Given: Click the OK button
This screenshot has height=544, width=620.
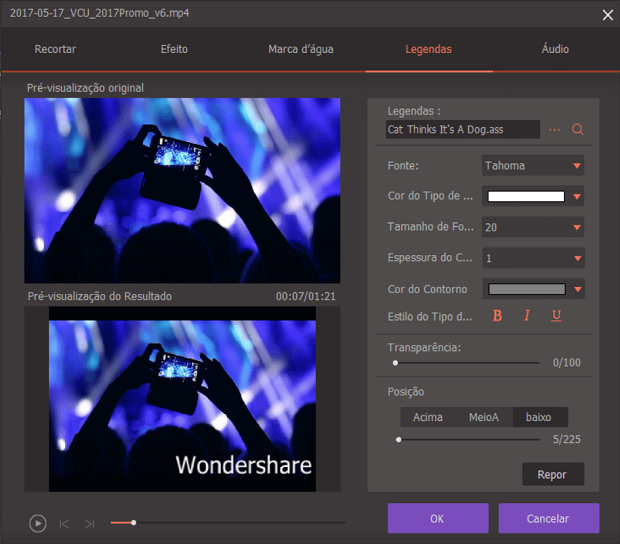Looking at the screenshot, I should [x=438, y=519].
